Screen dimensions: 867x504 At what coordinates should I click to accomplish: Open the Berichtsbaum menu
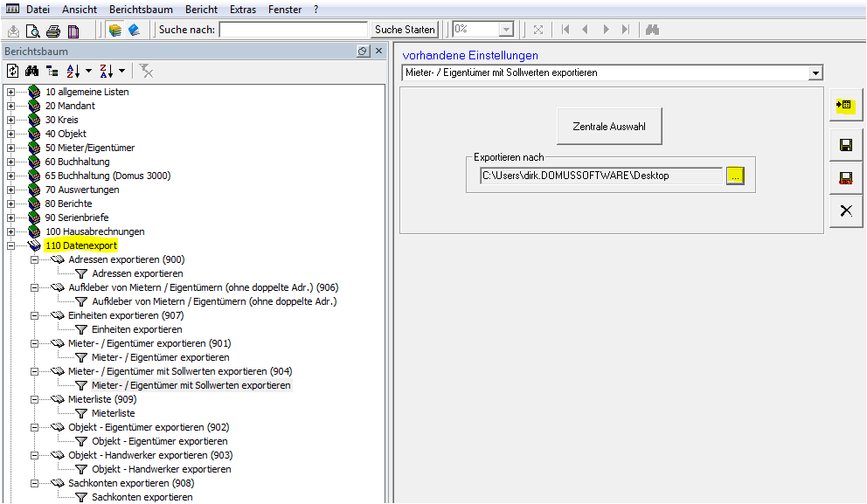click(x=141, y=10)
